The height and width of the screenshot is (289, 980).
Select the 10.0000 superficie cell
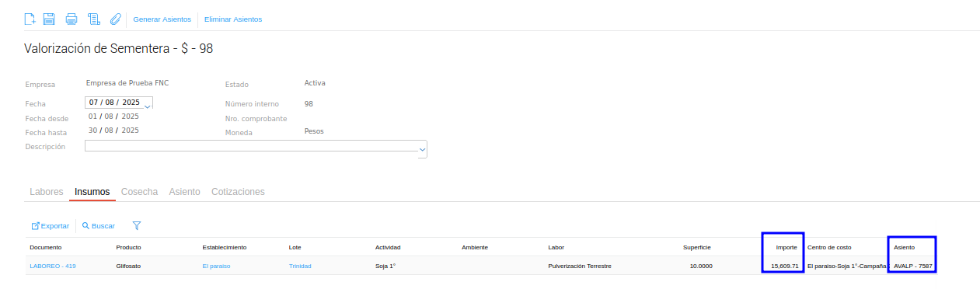tap(700, 266)
